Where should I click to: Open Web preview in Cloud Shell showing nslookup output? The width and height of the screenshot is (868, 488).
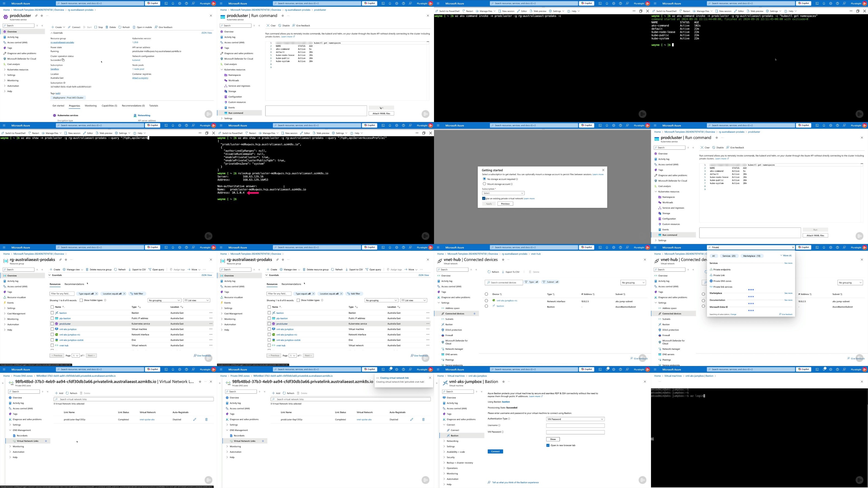point(321,133)
